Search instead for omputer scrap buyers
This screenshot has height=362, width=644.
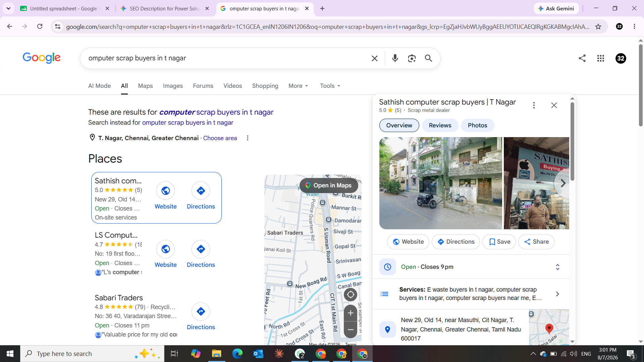pos(187,123)
